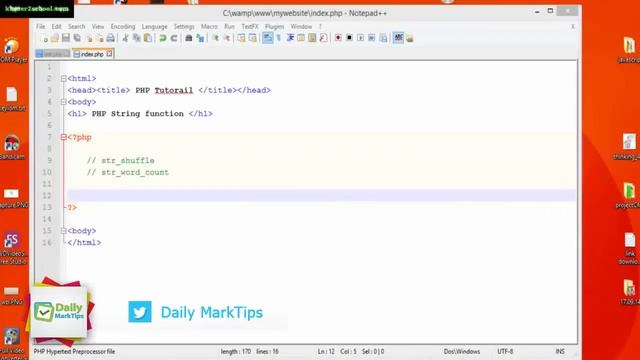
Task: Play back the recorded macro icon
Action: (x=360, y=38)
